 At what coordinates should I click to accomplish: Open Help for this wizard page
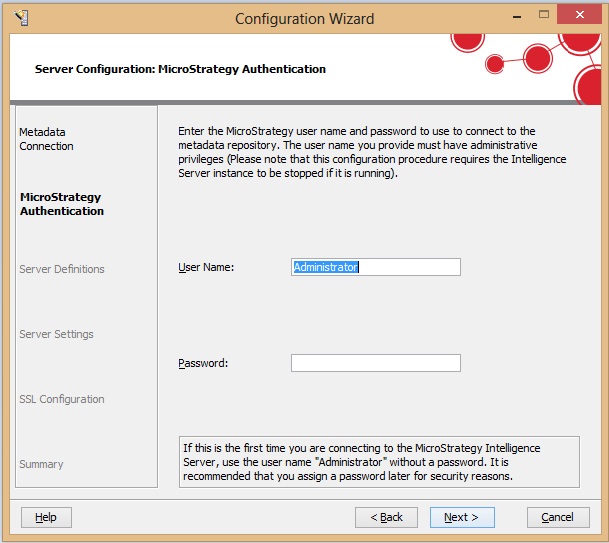point(46,517)
